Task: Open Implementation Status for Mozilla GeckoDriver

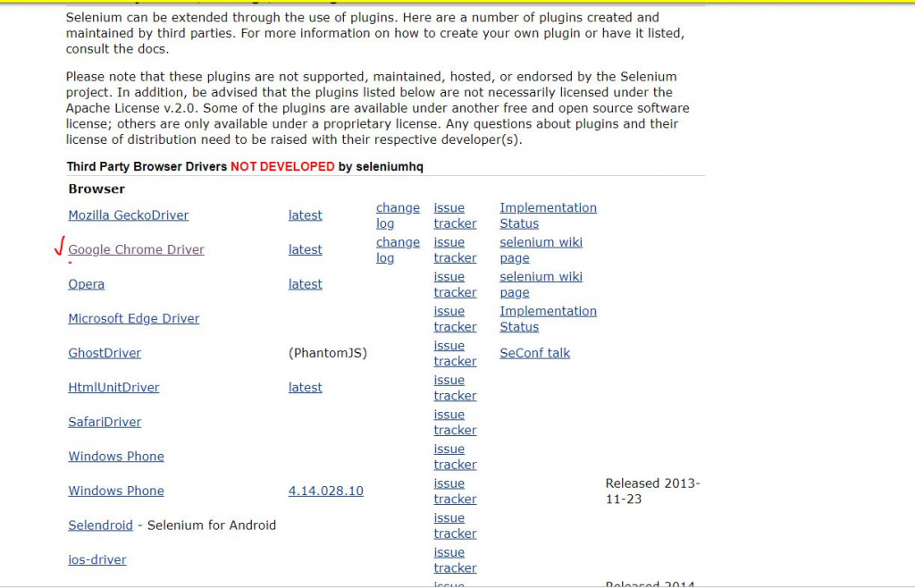Action: pyautogui.click(x=548, y=215)
